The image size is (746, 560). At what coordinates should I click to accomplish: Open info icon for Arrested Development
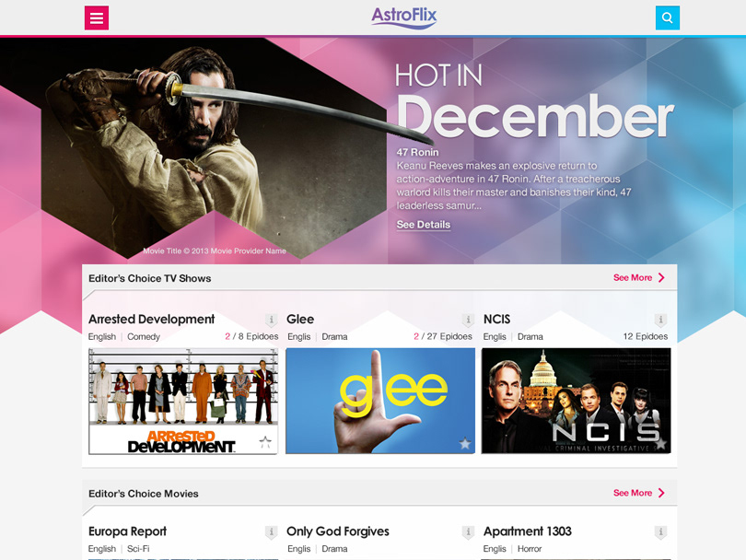[271, 320]
